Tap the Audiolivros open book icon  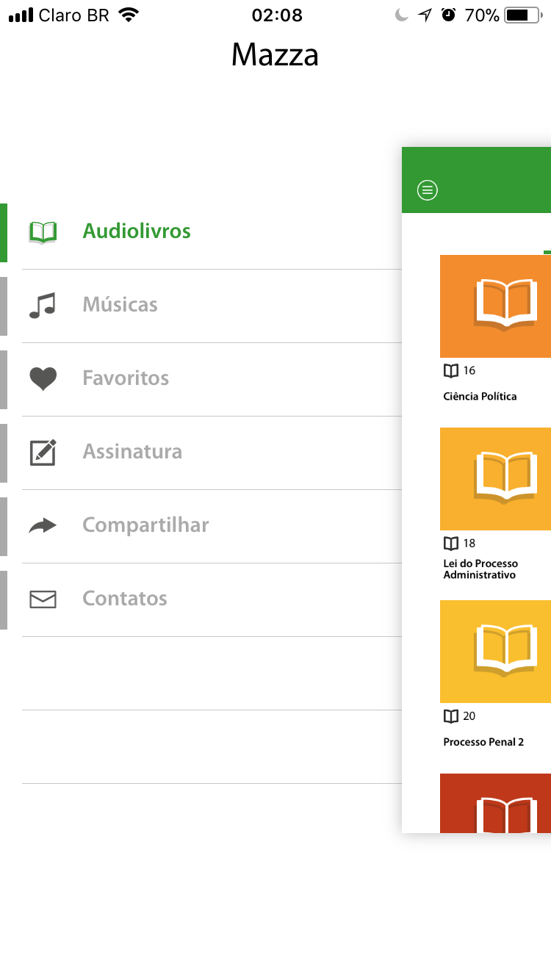[x=43, y=231]
